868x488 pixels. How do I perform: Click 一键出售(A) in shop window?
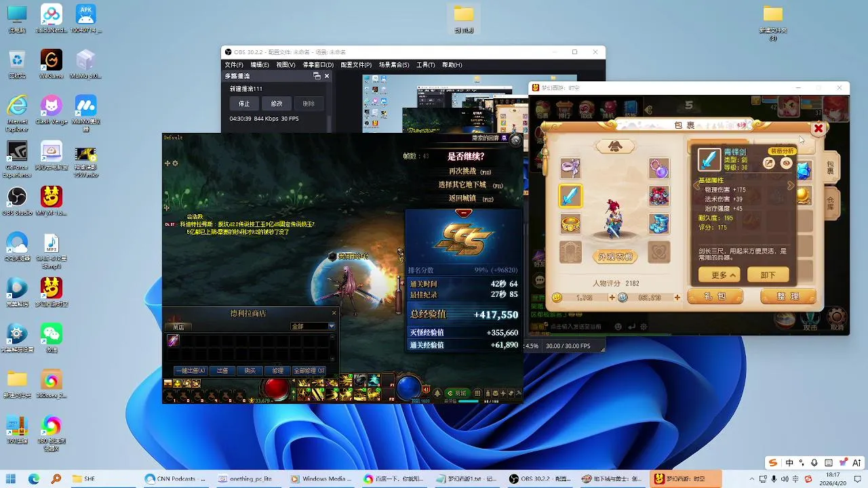pos(191,371)
